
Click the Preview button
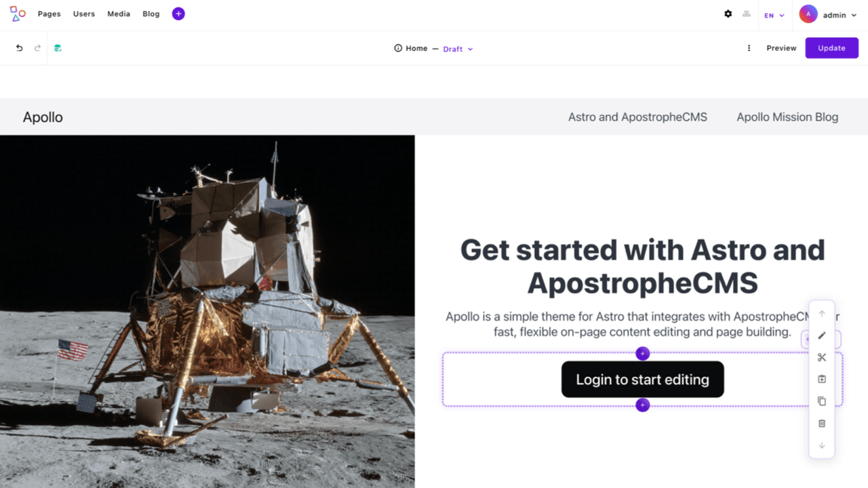pyautogui.click(x=781, y=48)
